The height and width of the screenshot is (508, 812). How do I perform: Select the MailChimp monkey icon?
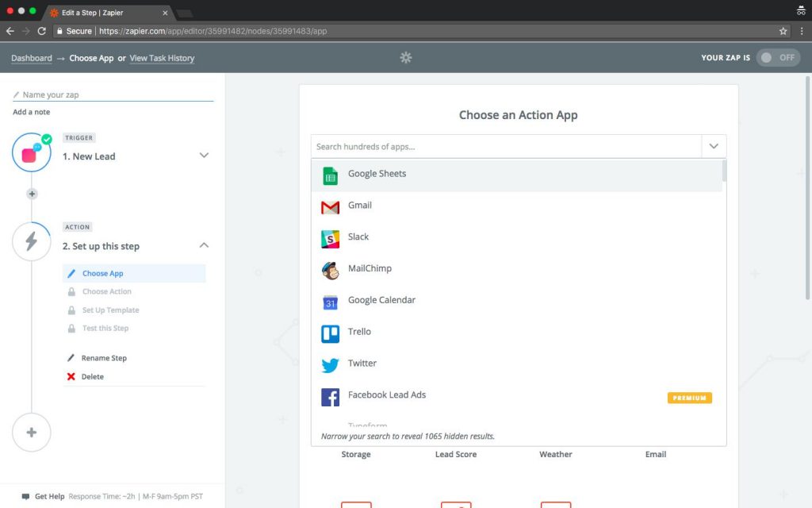point(330,271)
